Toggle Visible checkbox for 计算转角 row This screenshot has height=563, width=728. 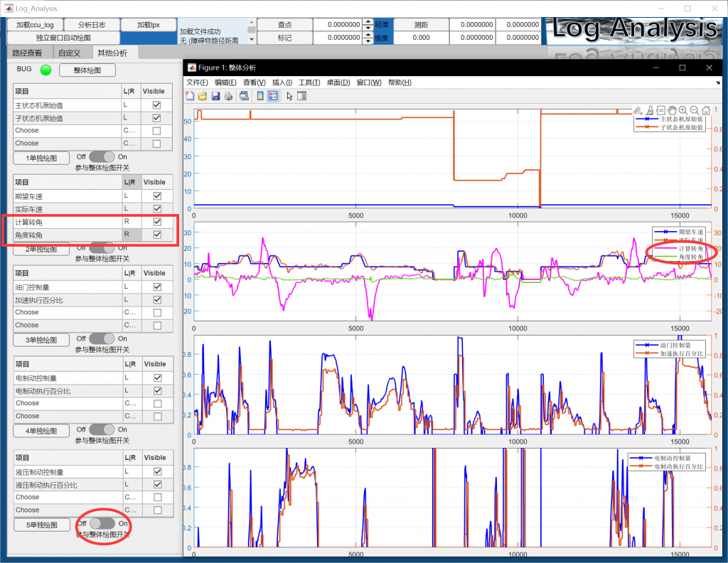click(157, 222)
